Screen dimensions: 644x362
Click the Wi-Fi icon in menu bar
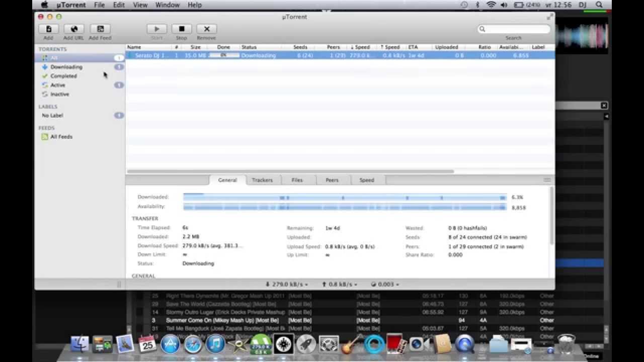click(492, 5)
